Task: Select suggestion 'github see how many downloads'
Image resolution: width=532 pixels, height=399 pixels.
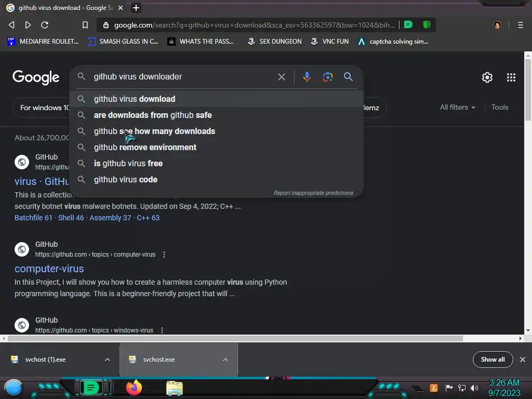Action: (217, 131)
